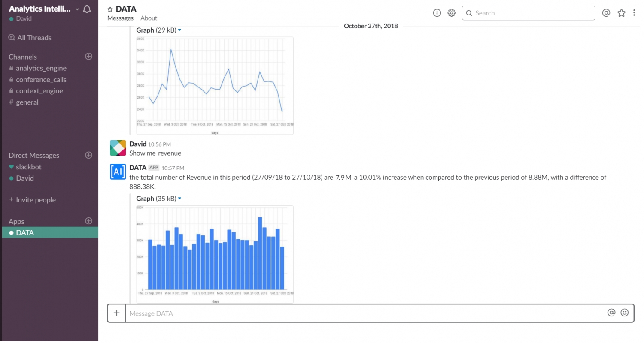Open starred items in header

[621, 13]
